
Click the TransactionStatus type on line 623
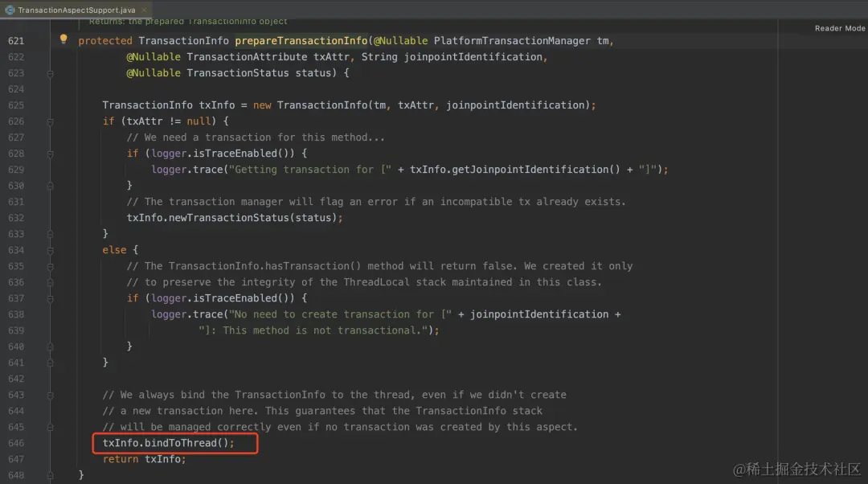click(237, 73)
